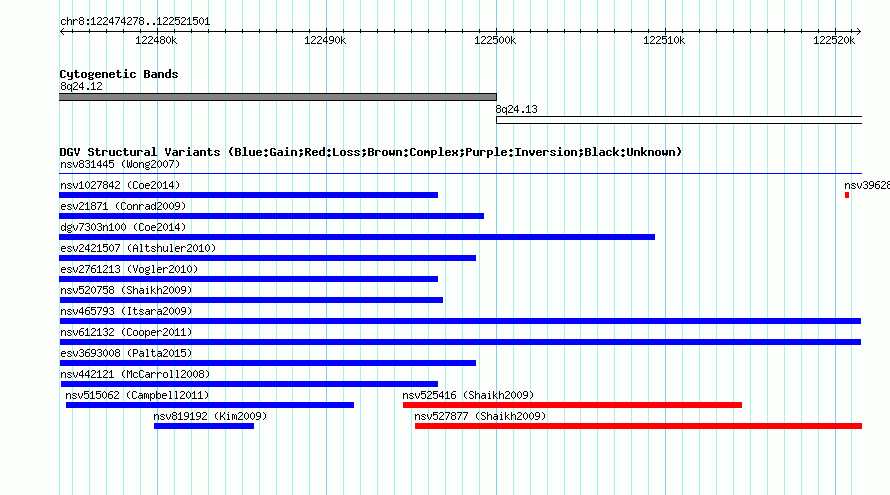Click the dgv7303n100 (Coe2014) label
Screen dimensions: 890x495
[x=123, y=228]
